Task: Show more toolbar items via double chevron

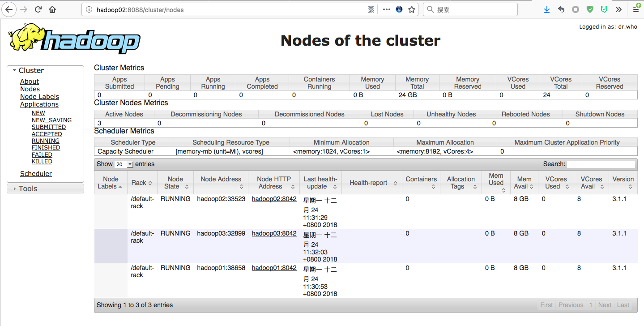Action: [x=618, y=9]
